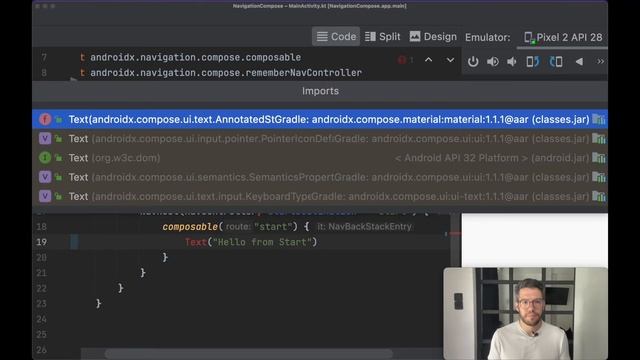The image size is (640, 360).
Task: Select Text from KeyboardType import option
Action: [x=320, y=196]
